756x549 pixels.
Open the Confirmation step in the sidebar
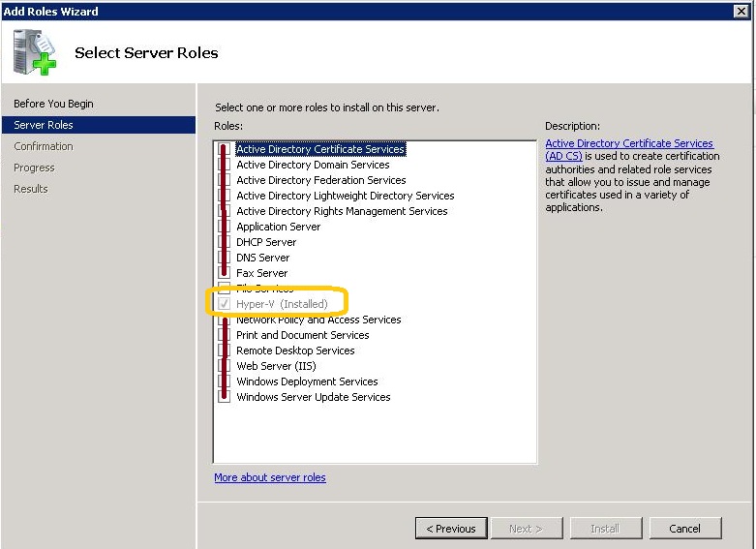tap(44, 146)
